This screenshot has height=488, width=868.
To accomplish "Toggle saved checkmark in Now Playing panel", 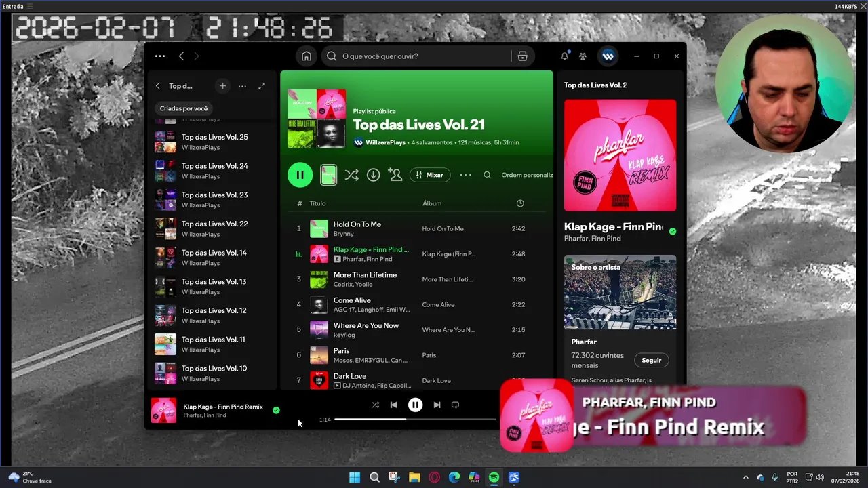I will [x=672, y=231].
